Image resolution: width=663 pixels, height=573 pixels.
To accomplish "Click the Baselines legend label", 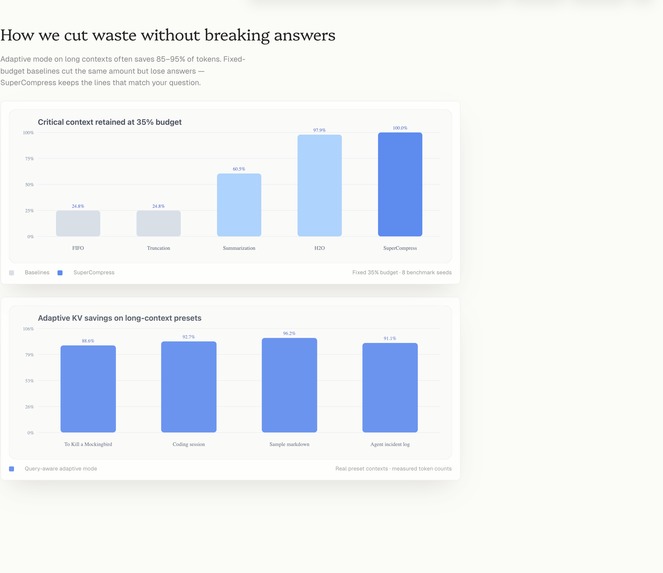I will pyautogui.click(x=37, y=273).
